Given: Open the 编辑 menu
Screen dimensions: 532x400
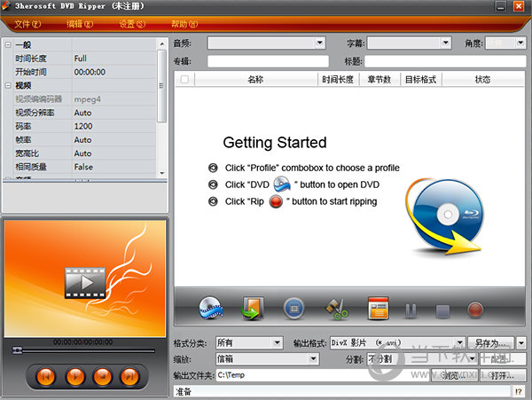Looking at the screenshot, I should (80, 24).
